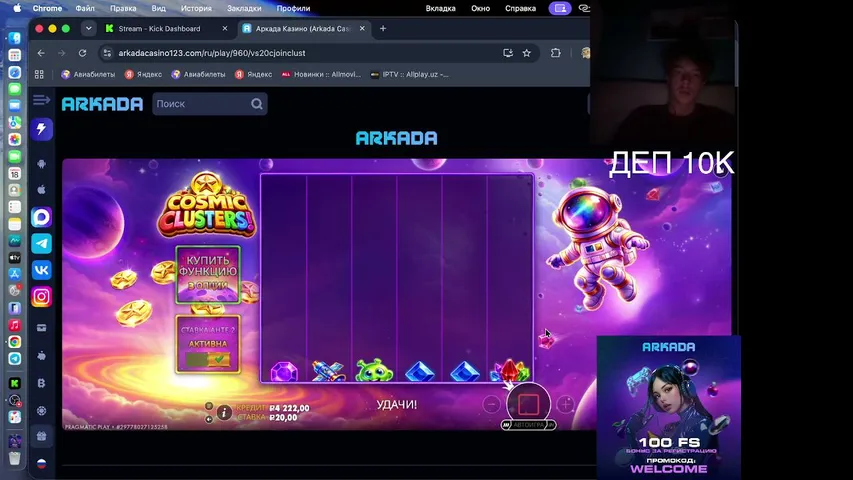
Task: Click the ARKADA logo in the header
Action: (102, 104)
